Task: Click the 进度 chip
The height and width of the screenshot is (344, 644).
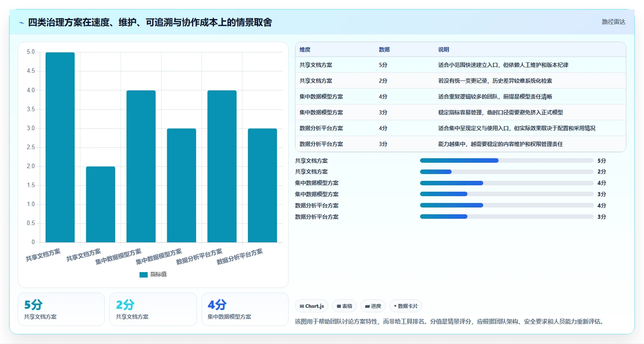Action: click(x=373, y=306)
